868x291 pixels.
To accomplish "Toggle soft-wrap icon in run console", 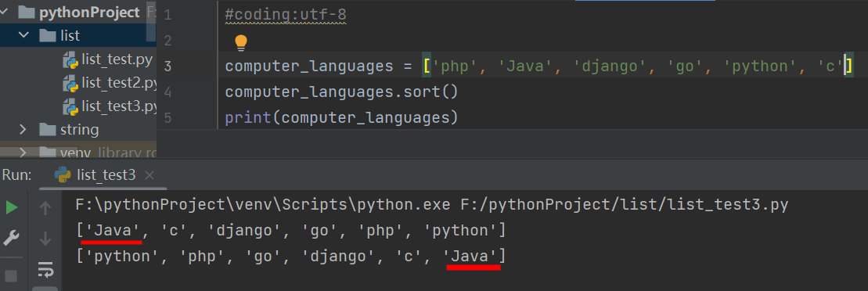I will pyautogui.click(x=45, y=271).
